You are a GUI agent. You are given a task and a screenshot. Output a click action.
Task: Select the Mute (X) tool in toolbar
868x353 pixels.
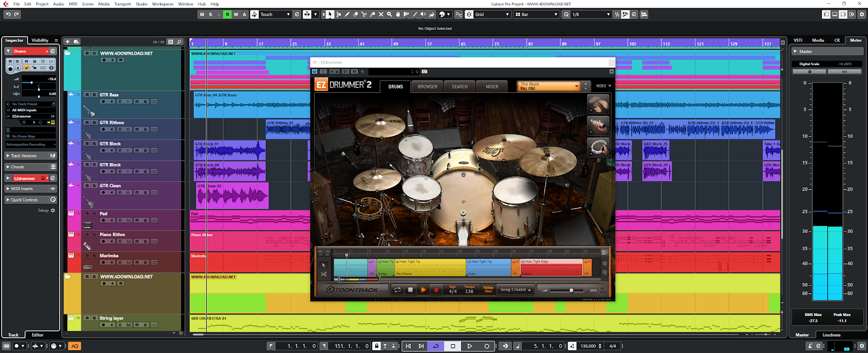(381, 15)
